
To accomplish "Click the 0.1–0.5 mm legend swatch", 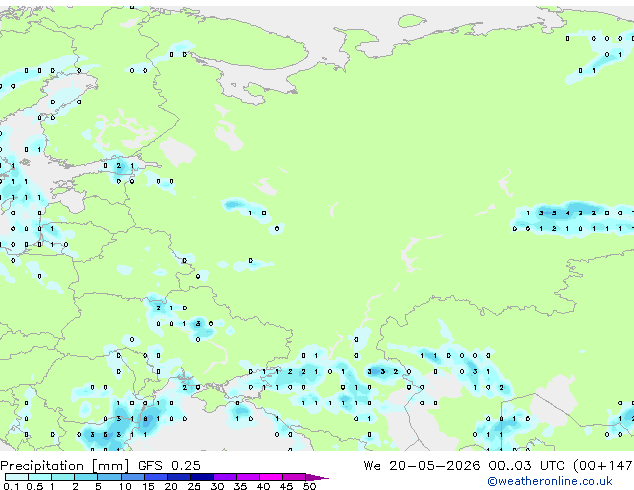I will point(17,477).
